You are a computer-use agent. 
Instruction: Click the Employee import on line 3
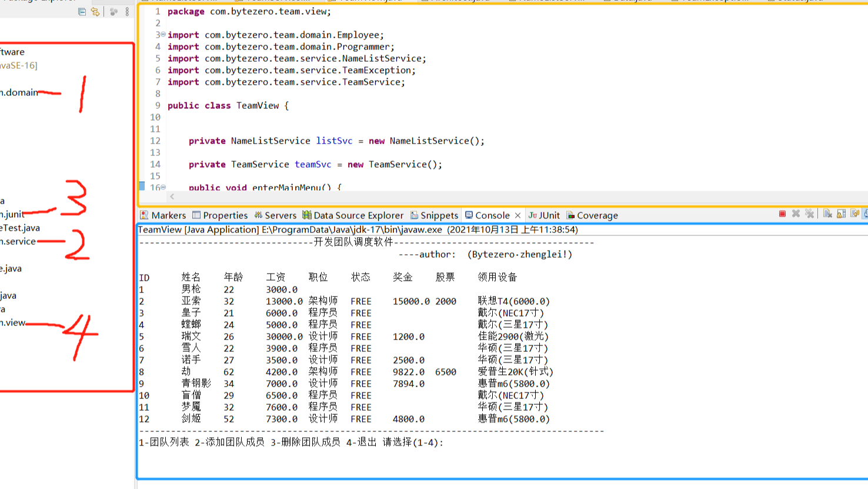pos(276,35)
